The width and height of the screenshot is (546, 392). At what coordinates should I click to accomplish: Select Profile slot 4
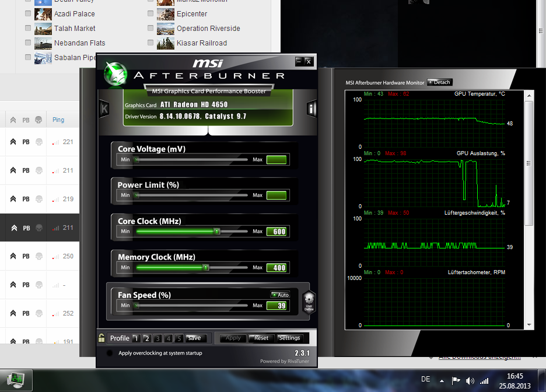tap(169, 338)
